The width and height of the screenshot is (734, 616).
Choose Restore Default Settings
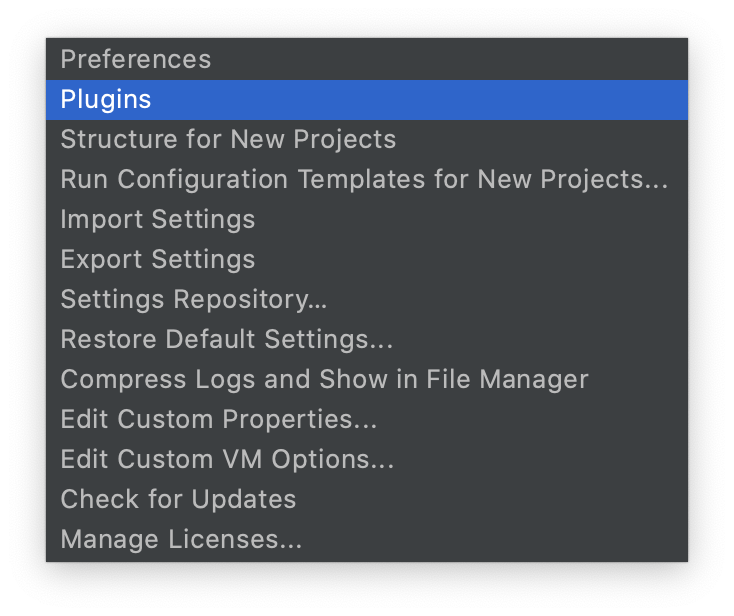[227, 339]
